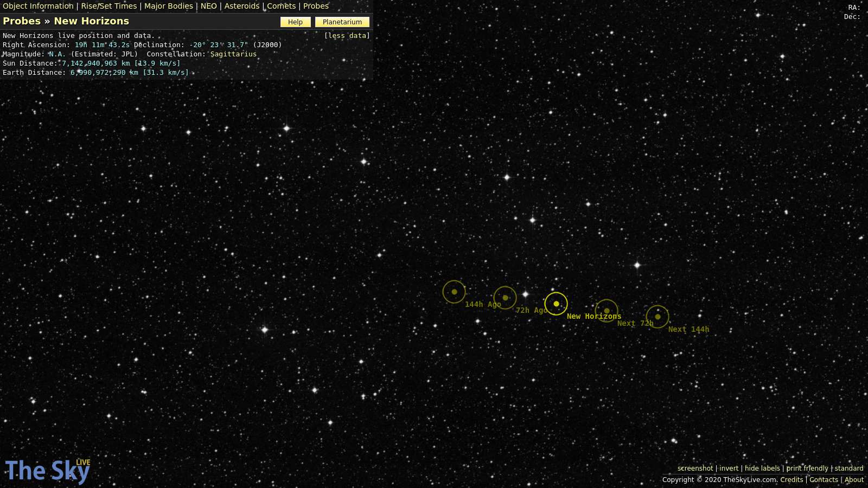The height and width of the screenshot is (488, 868).
Task: Click the Earth Distance value
Action: [130, 73]
